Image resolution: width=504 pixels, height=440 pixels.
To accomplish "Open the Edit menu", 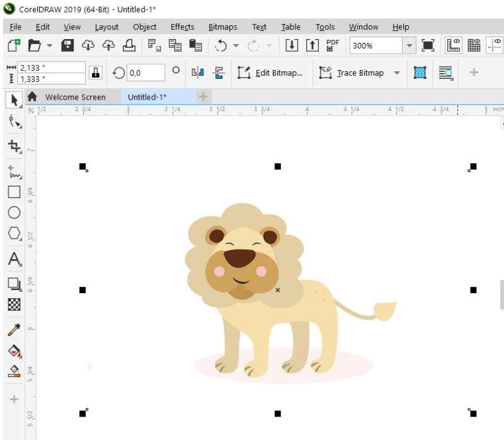I will [x=43, y=27].
